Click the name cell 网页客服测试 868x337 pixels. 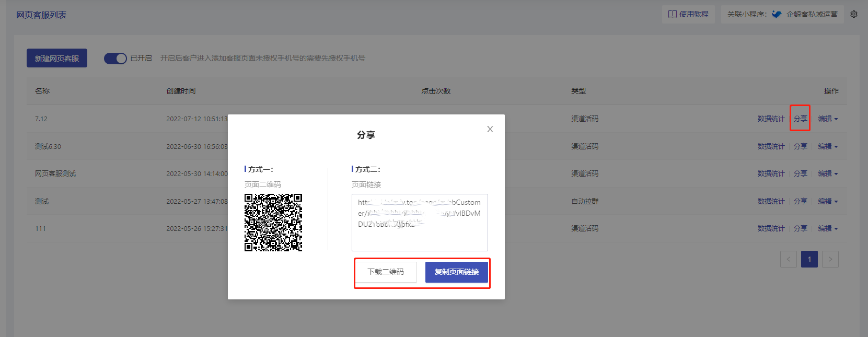[x=55, y=173]
